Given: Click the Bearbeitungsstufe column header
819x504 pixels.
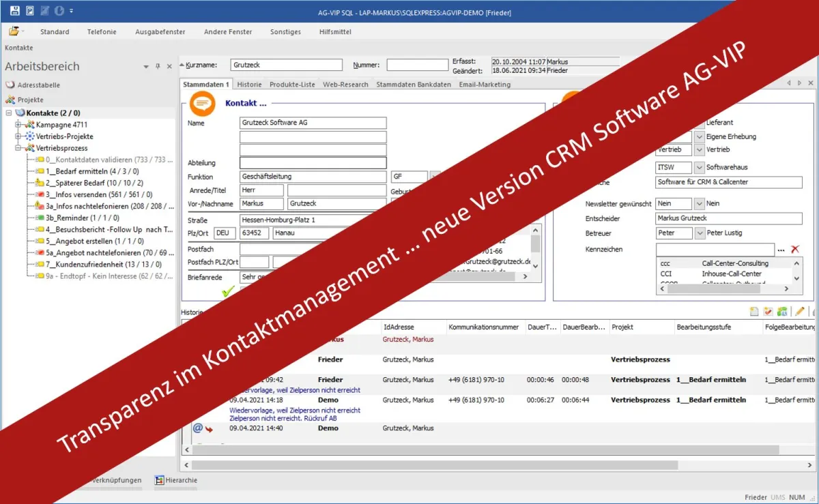Looking at the screenshot, I should [x=717, y=327].
